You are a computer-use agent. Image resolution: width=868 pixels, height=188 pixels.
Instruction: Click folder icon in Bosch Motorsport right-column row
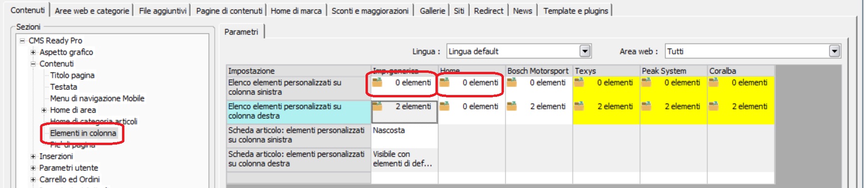tap(512, 106)
